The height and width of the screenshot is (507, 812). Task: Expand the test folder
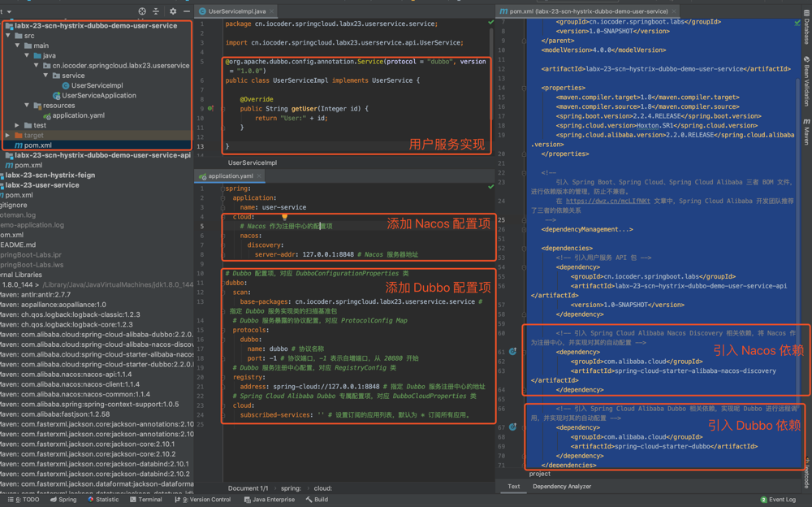coord(17,125)
